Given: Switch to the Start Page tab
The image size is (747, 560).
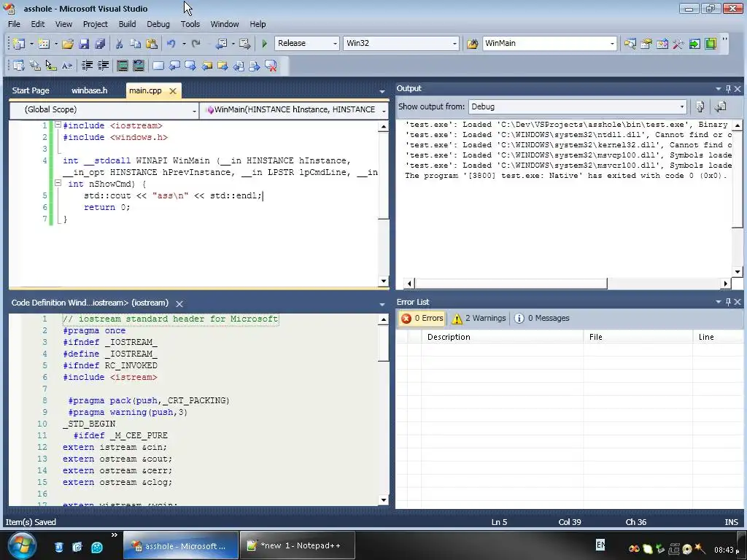Looking at the screenshot, I should point(31,90).
